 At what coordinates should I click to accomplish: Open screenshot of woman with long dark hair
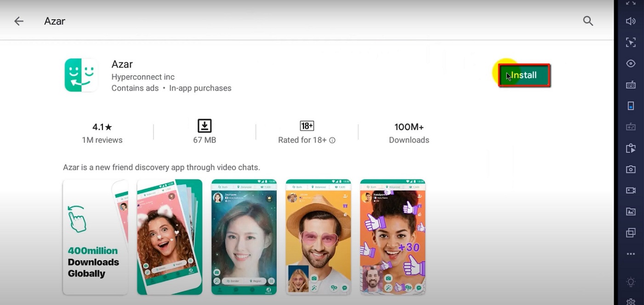(244, 237)
